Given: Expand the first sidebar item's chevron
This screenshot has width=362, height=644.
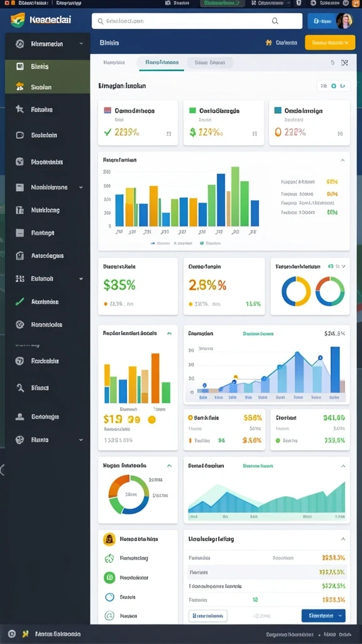Looking at the screenshot, I should (x=81, y=43).
